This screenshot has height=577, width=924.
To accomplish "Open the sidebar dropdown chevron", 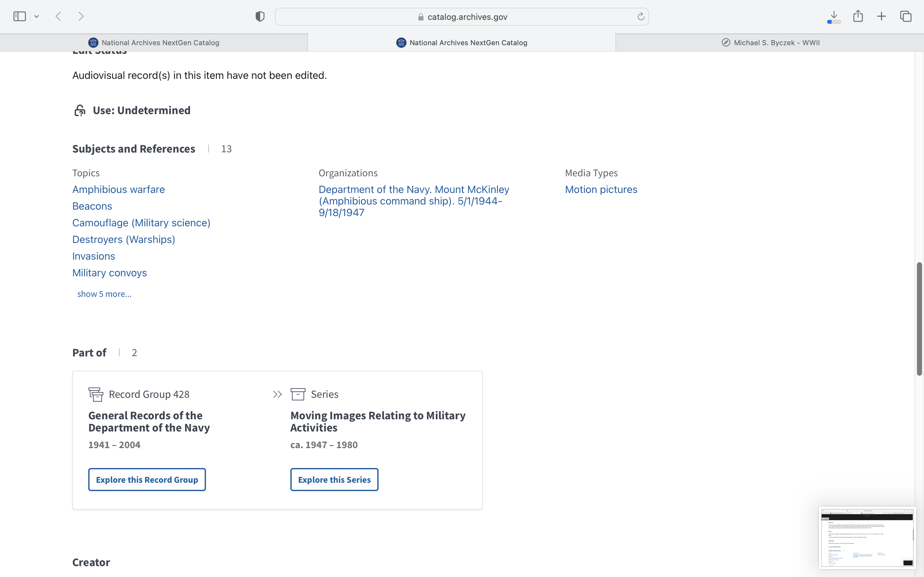I will click(x=37, y=16).
